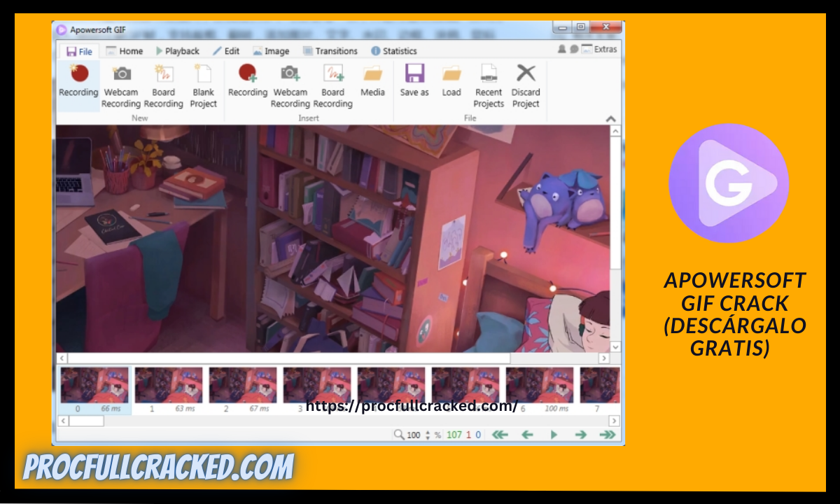Start a Webcam Recording from the New group
Viewport: 840px width, 504px height.
pyautogui.click(x=121, y=85)
